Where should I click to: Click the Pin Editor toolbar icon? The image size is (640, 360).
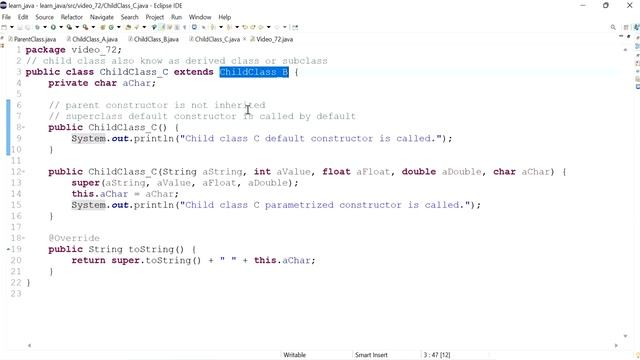pyautogui.click(x=295, y=27)
